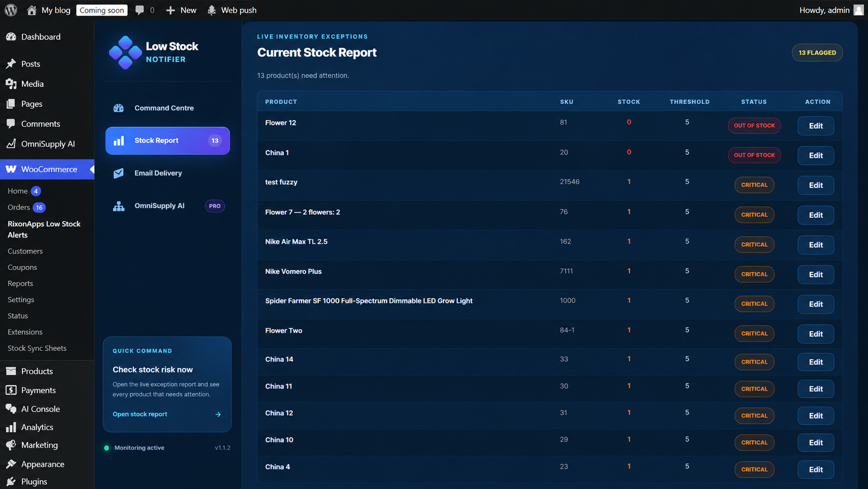Screen dimensions: 868x489
Task: Click the plus icon next to New
Action: point(170,10)
